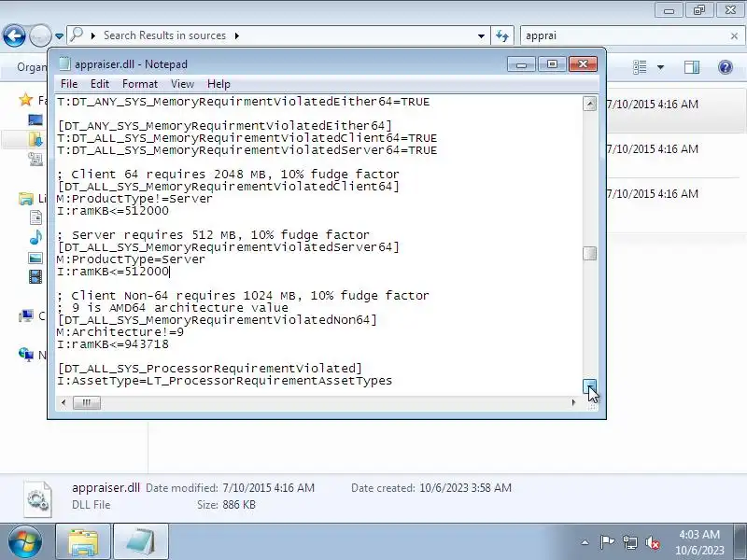Click the Network icon in navigation pane
Image resolution: width=747 pixels, height=560 pixels.
(26, 355)
